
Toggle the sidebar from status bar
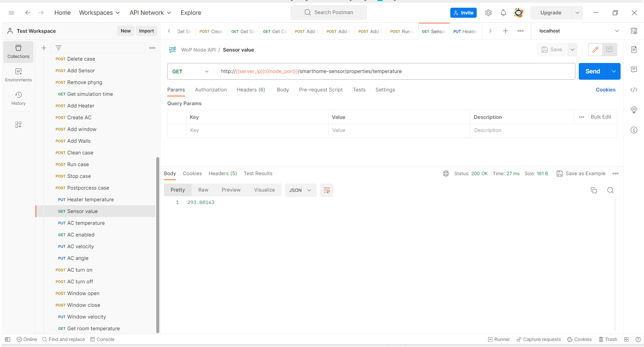point(8,339)
